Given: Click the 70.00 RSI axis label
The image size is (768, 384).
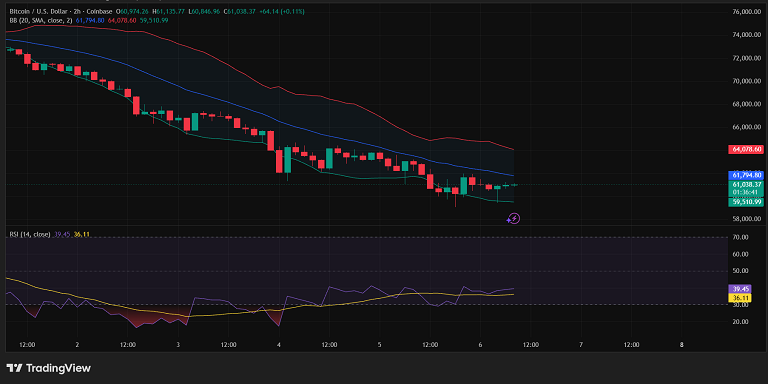Looking at the screenshot, I should (740, 237).
